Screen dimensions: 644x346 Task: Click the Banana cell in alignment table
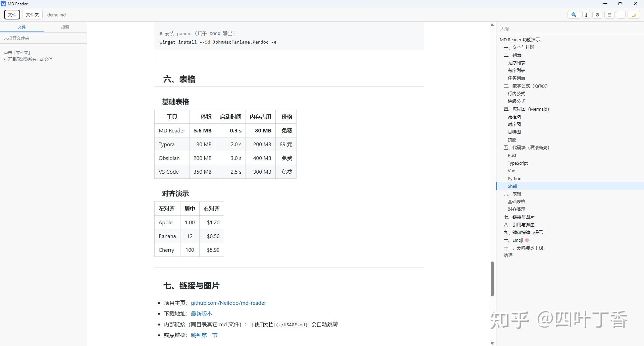[x=167, y=236]
